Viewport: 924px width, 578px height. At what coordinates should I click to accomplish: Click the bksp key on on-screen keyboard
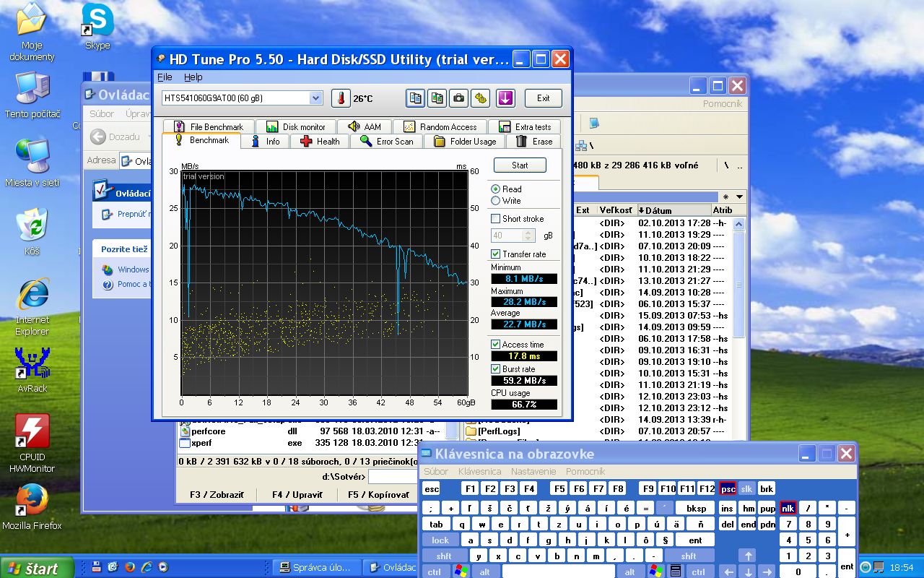pos(695,508)
